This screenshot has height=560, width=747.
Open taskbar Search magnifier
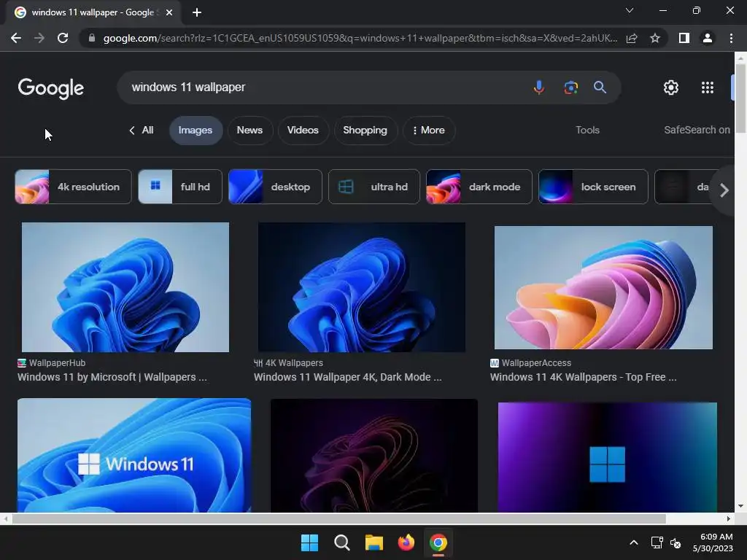pos(342,542)
